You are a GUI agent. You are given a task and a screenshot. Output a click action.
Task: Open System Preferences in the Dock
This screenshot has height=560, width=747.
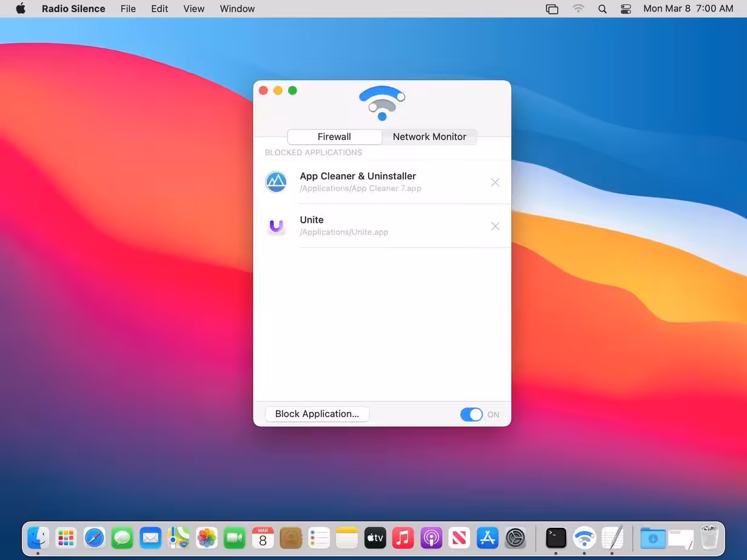pyautogui.click(x=515, y=537)
